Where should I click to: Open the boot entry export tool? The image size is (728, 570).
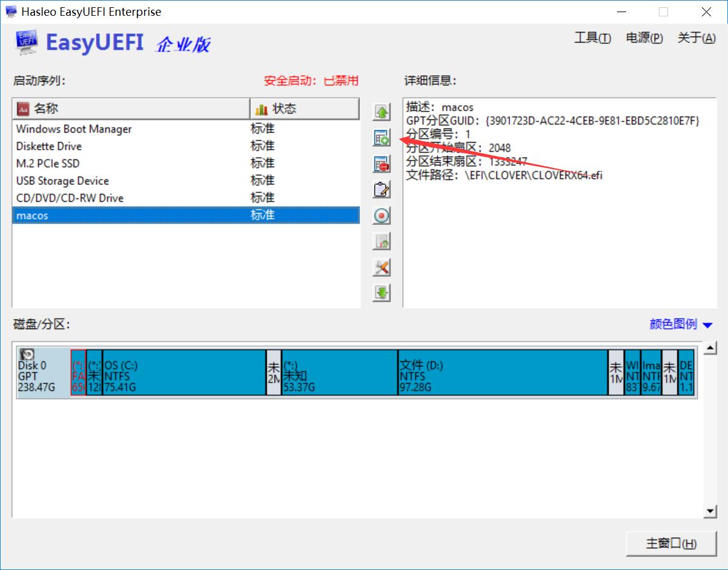(x=381, y=240)
